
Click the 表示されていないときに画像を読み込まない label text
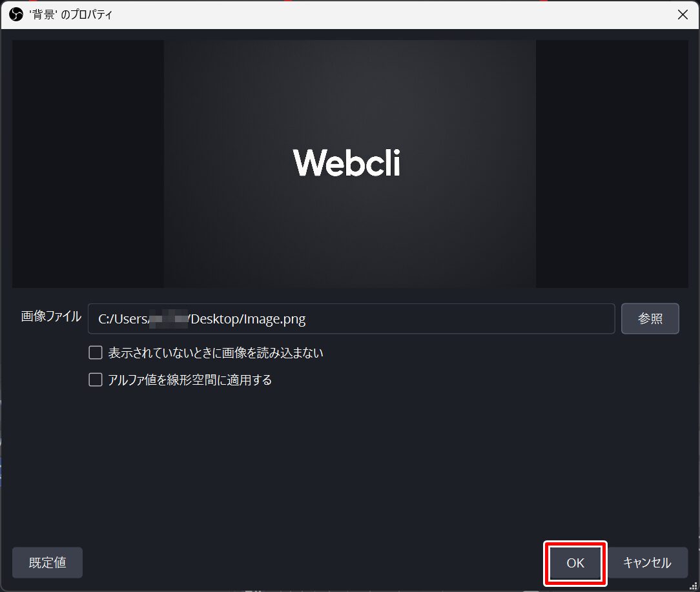click(216, 353)
